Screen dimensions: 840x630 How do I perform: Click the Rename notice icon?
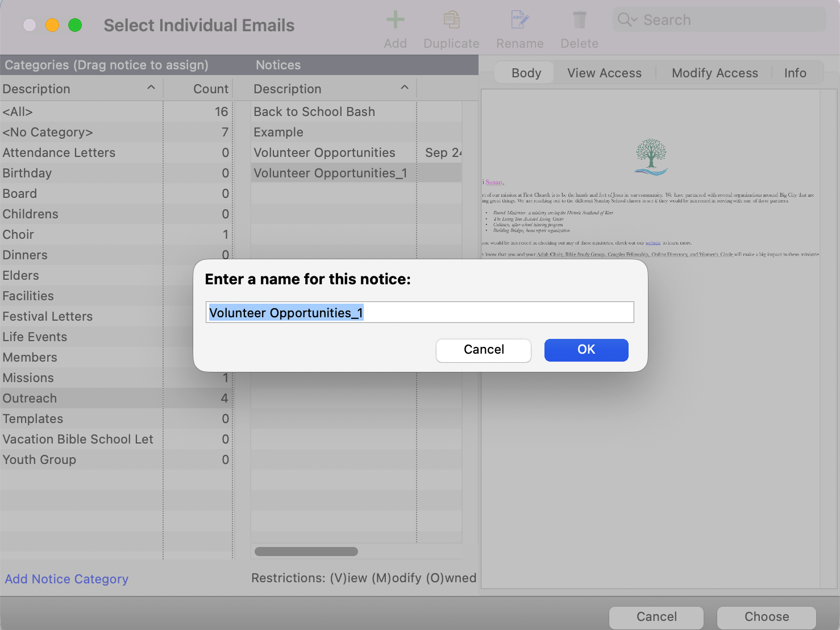coord(520,20)
